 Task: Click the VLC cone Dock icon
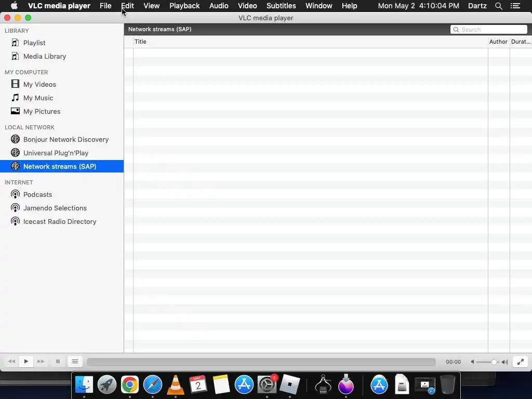[176, 385]
